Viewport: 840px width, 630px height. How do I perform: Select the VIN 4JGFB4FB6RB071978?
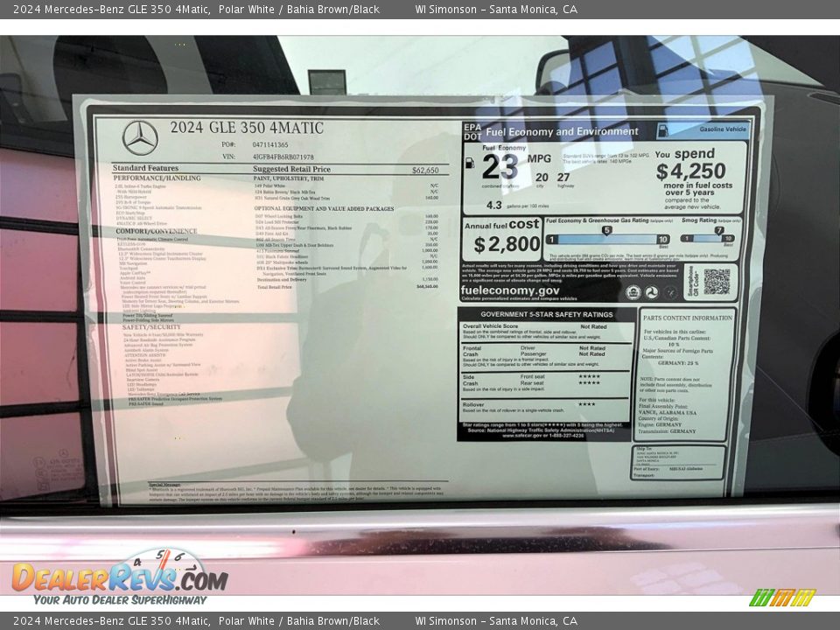[283, 157]
